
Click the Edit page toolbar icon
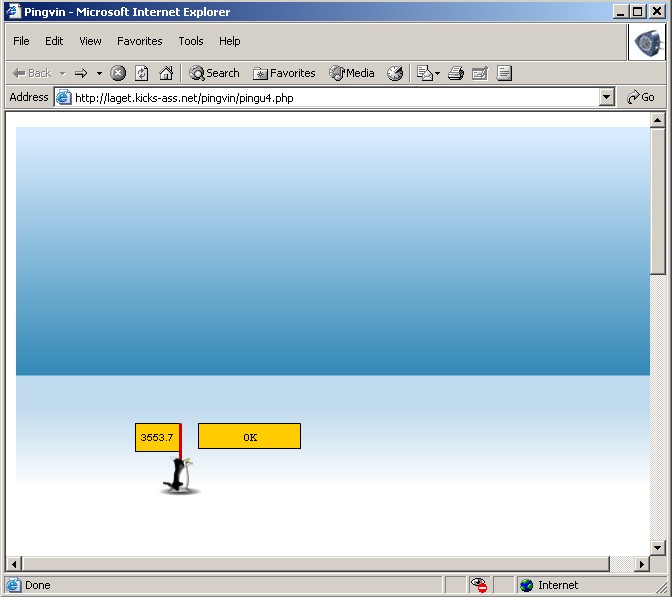coord(479,73)
